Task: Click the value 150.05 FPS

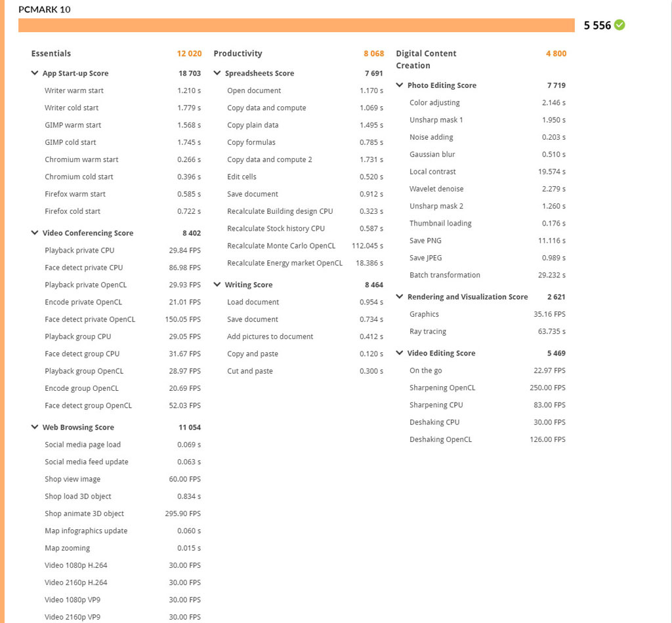Action: pyautogui.click(x=182, y=319)
